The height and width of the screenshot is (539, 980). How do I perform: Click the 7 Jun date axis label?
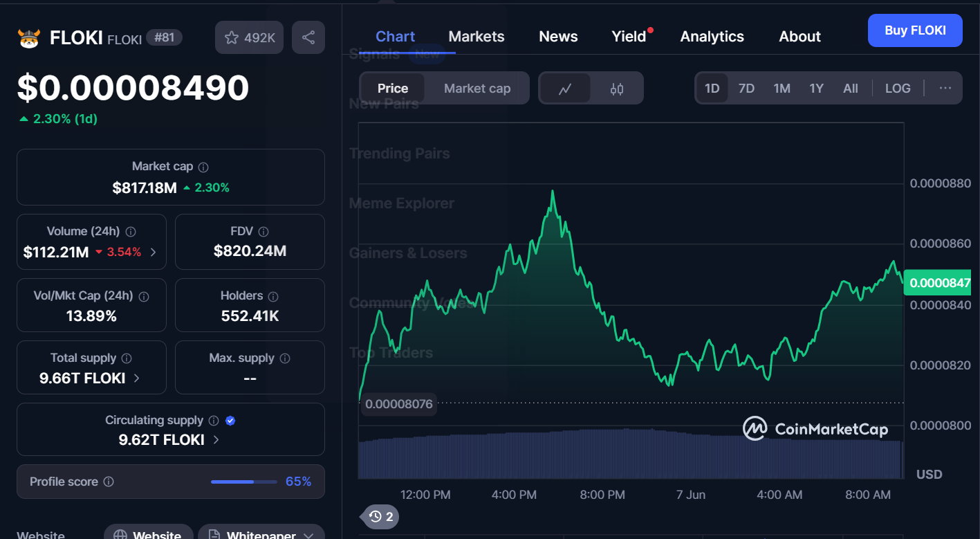(x=691, y=495)
